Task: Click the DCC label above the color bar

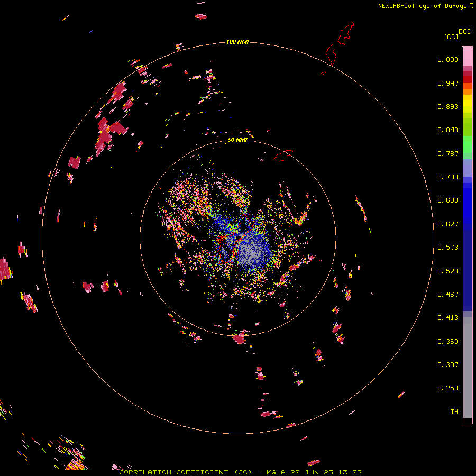Action: [x=465, y=32]
